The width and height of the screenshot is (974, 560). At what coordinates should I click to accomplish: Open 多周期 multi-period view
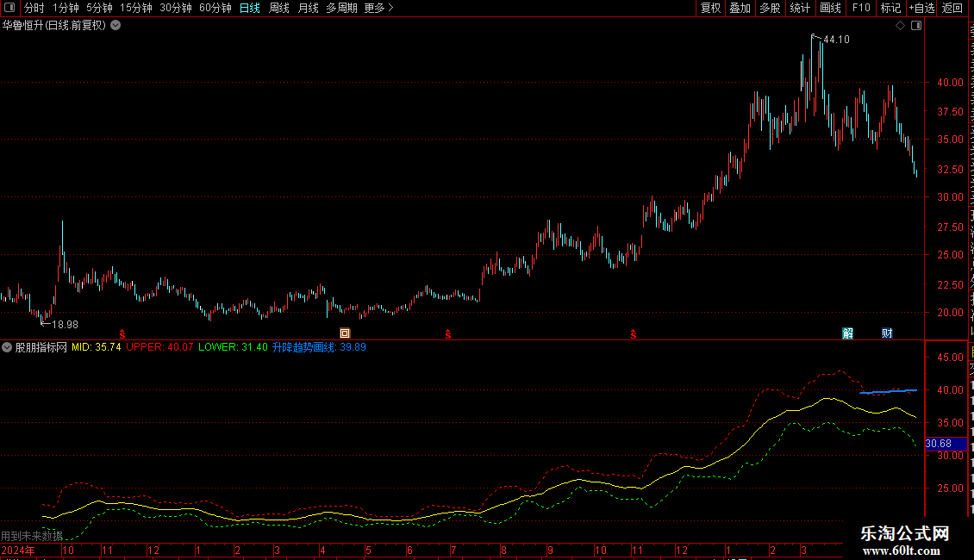pos(341,8)
